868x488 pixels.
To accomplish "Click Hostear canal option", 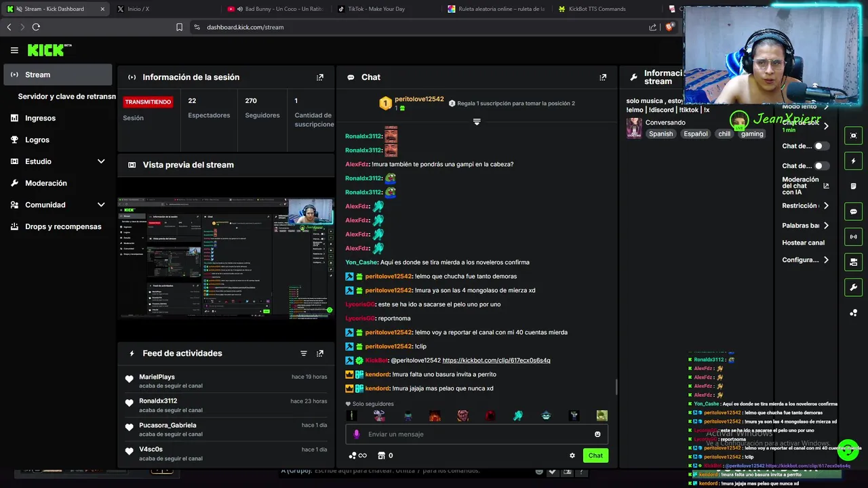I will pos(803,243).
